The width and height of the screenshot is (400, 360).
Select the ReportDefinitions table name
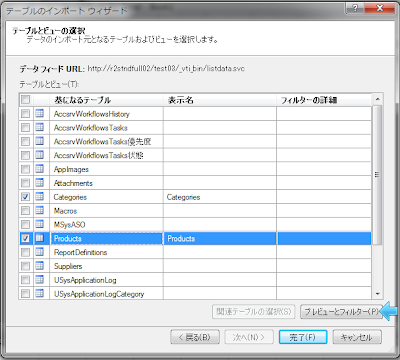coord(80,252)
